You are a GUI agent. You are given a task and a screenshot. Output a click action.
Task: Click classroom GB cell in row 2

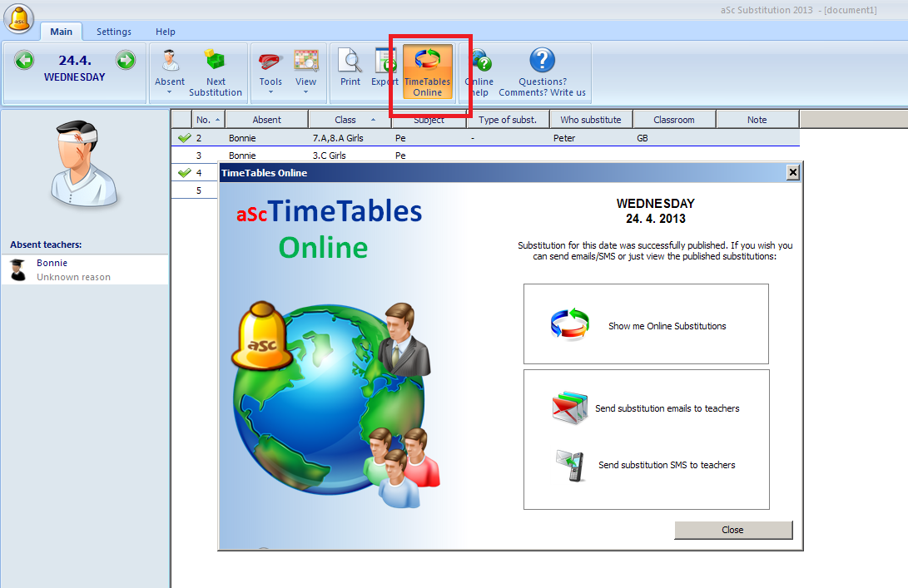click(643, 138)
